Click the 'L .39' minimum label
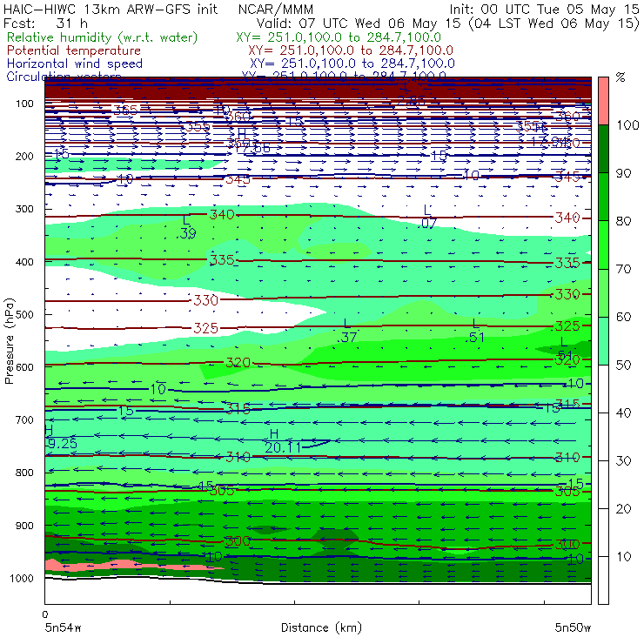The width and height of the screenshot is (644, 644). coord(187,227)
